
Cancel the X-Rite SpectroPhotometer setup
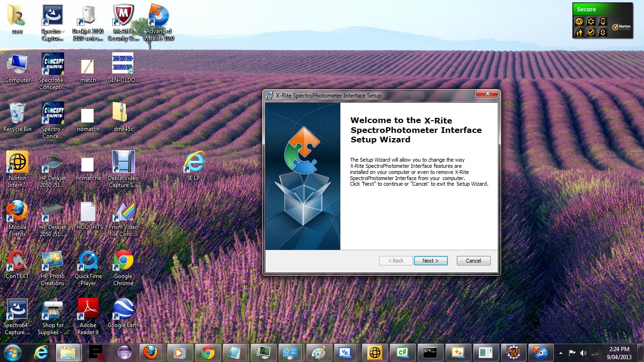point(473,261)
